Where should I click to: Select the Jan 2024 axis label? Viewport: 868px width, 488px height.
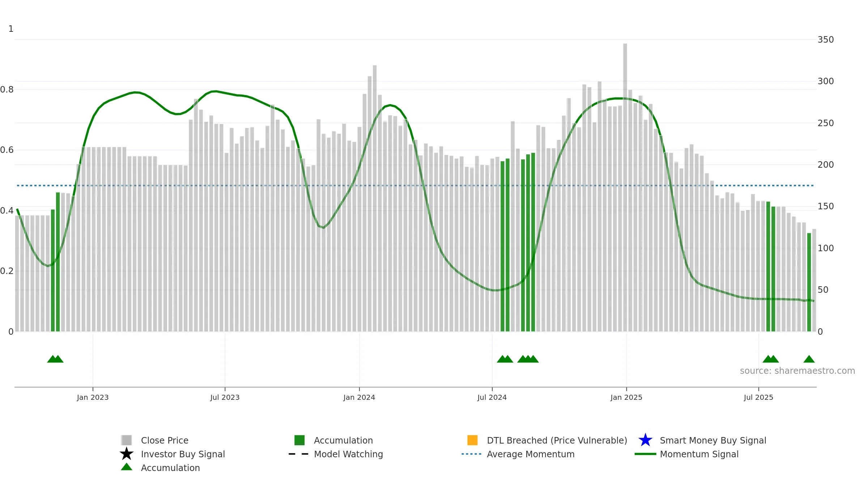pyautogui.click(x=359, y=397)
